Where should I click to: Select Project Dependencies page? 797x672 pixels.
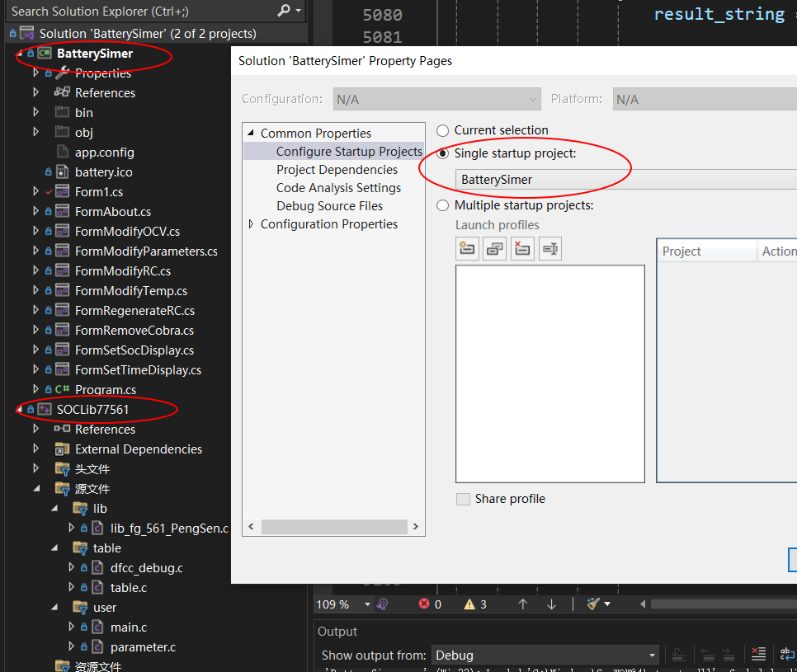pyautogui.click(x=337, y=170)
